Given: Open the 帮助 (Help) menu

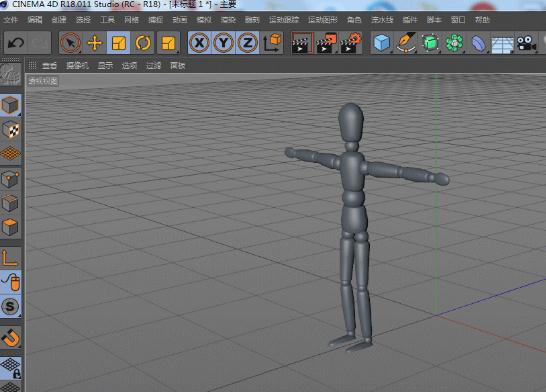Looking at the screenshot, I should pos(482,20).
